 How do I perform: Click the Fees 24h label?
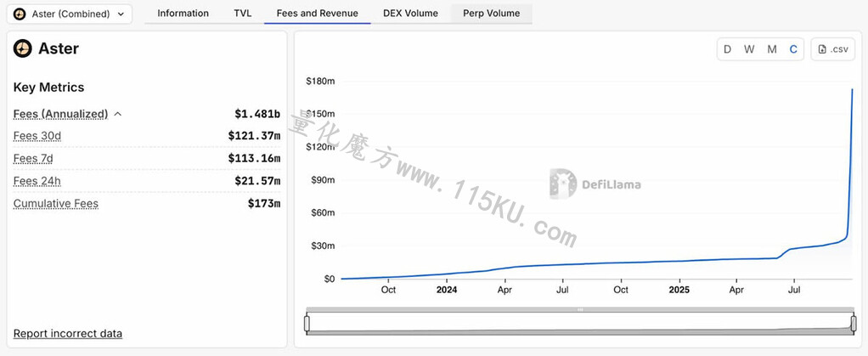coord(37,181)
